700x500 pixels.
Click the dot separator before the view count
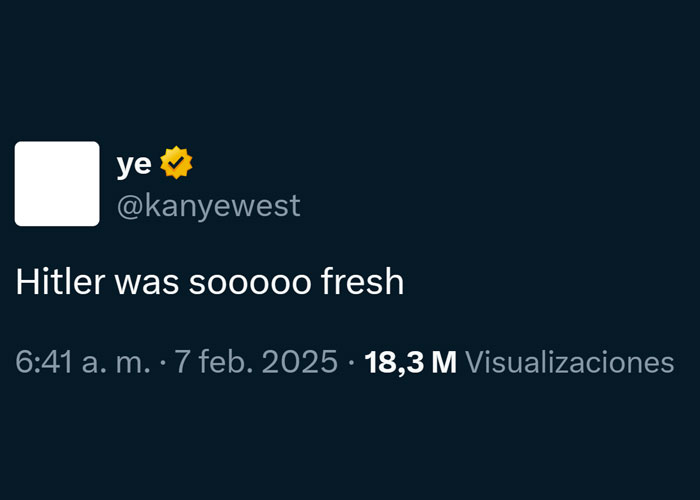coord(351,362)
